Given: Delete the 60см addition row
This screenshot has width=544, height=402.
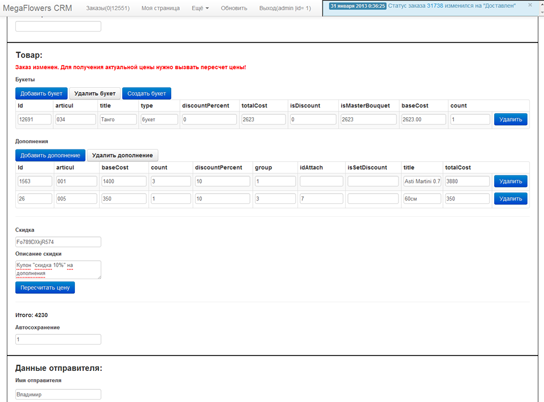Looking at the screenshot, I should pyautogui.click(x=510, y=198).
